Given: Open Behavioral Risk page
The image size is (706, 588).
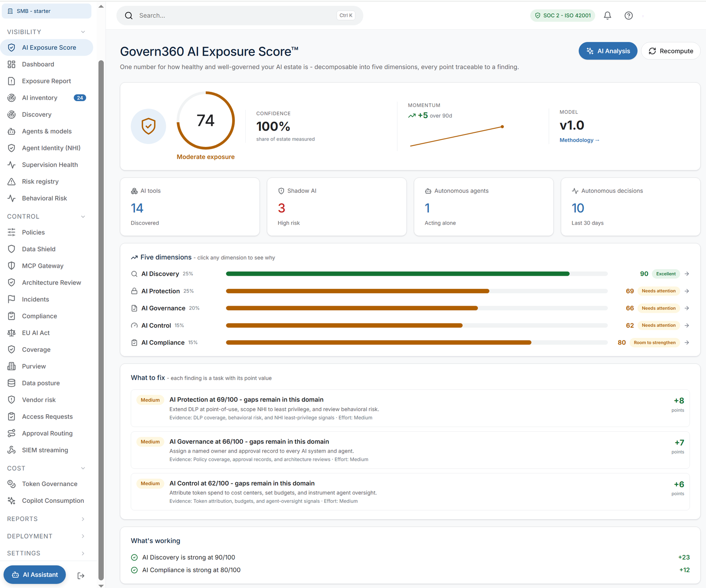Looking at the screenshot, I should [46, 198].
